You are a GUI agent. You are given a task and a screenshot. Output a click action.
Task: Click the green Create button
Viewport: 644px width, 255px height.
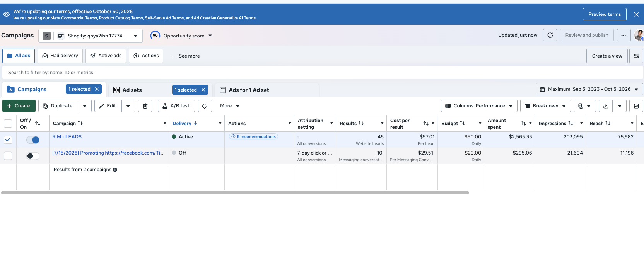coord(19,106)
